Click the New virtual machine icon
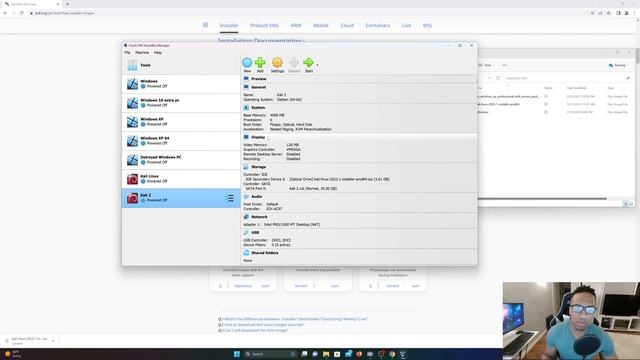Viewport: 640px width, 360px height. click(x=247, y=63)
